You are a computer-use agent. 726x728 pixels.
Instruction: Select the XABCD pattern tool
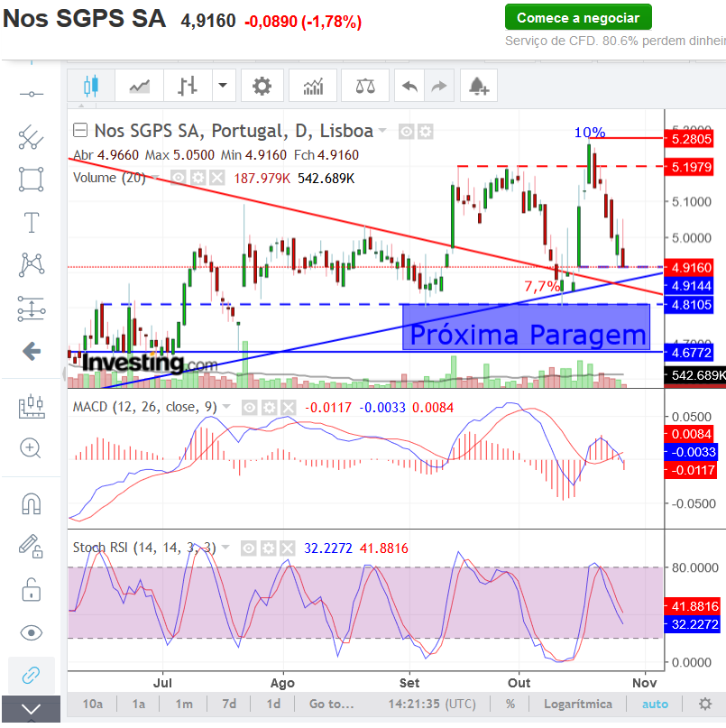[x=32, y=264]
